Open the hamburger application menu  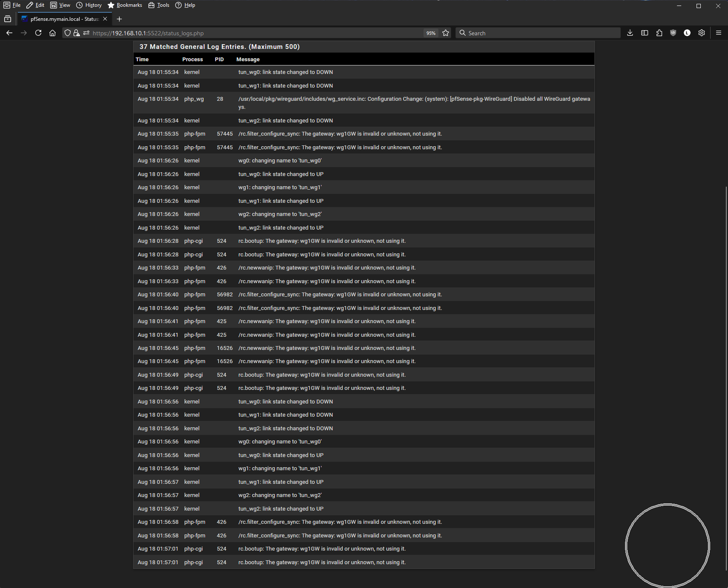point(719,33)
